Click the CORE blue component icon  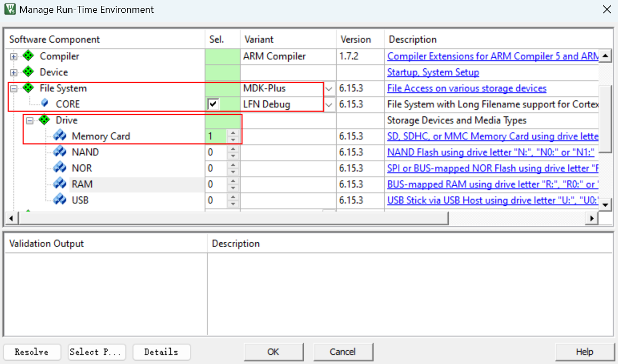pos(45,104)
